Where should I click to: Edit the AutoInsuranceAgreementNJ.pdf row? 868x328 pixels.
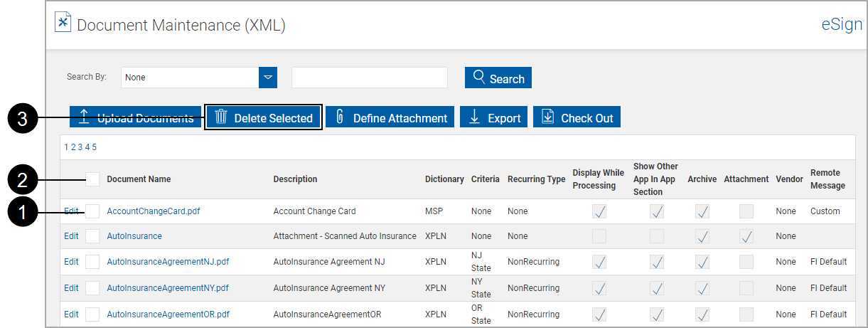tap(71, 262)
